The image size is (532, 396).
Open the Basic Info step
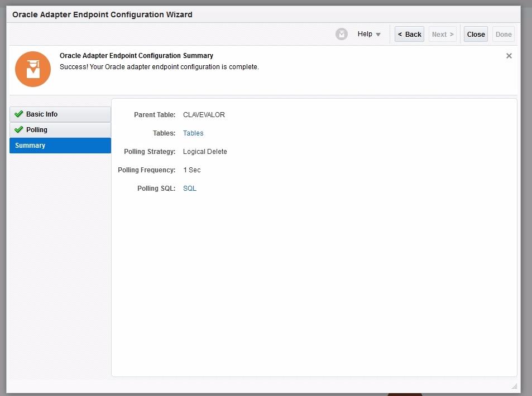coord(60,114)
